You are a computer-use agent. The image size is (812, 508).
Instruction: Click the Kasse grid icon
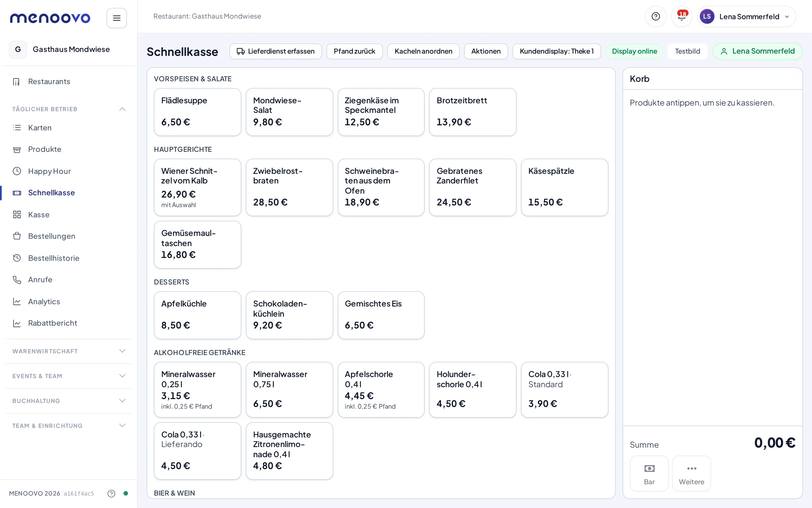17,215
